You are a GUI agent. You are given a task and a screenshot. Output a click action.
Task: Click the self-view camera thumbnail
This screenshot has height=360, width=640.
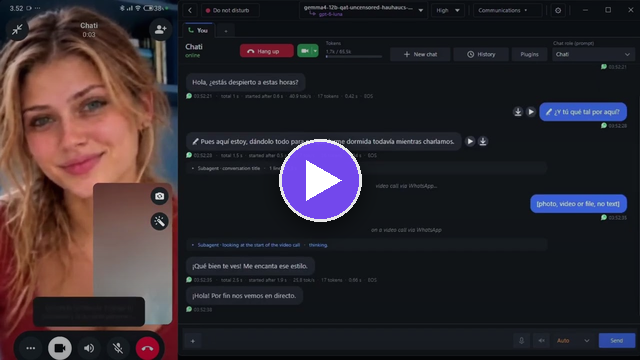coord(132,253)
